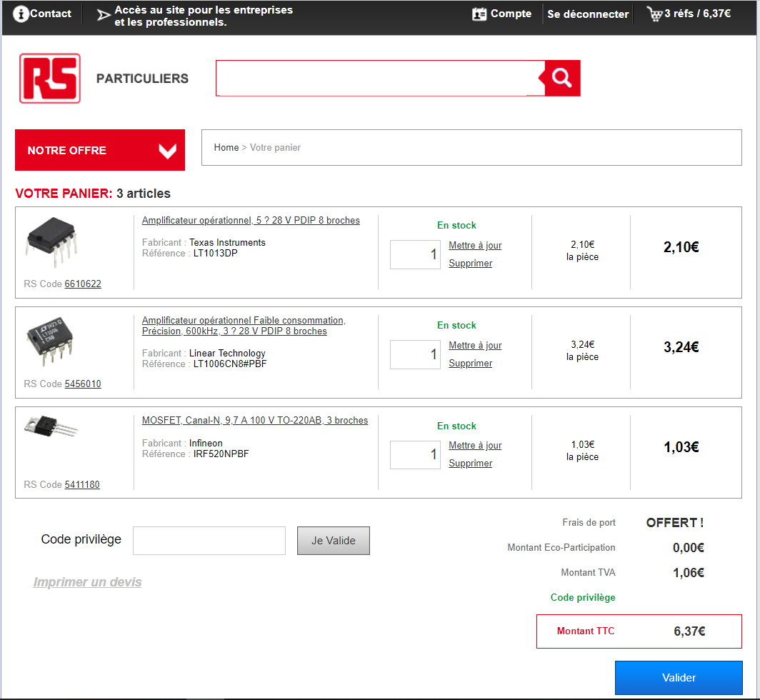Screen dimensions: 760x700
Task: Open RS Code 5456010 link
Action: pyautogui.click(x=83, y=384)
